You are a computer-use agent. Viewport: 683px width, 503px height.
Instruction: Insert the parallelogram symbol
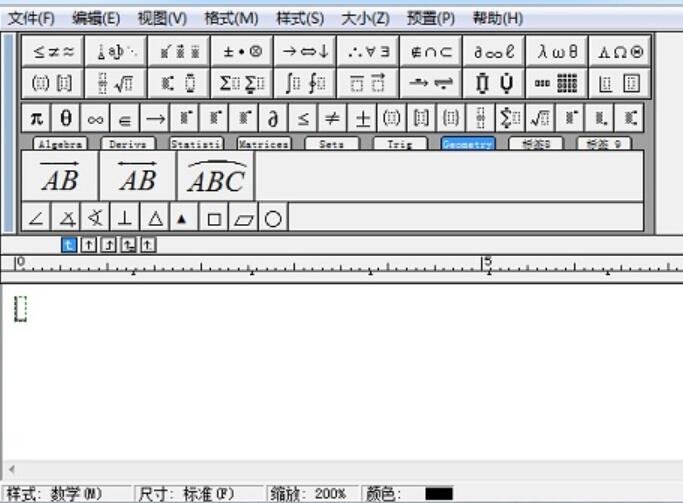click(x=243, y=218)
